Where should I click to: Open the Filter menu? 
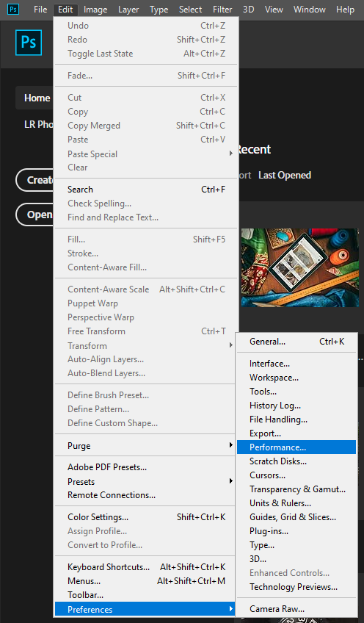tap(222, 9)
